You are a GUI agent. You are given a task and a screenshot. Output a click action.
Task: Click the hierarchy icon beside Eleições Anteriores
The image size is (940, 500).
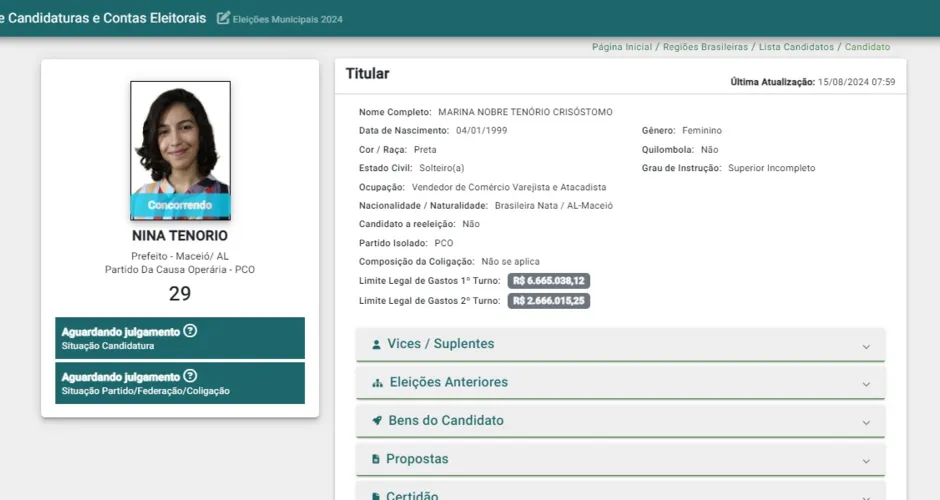pos(377,383)
